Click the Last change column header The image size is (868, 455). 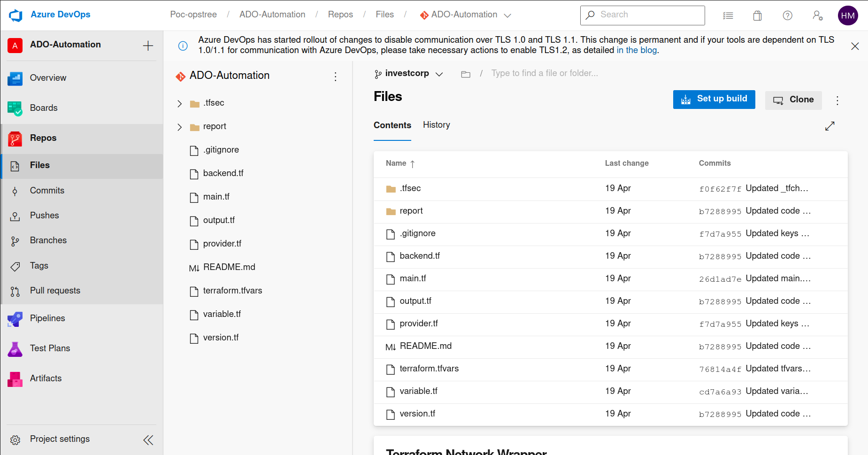tap(627, 163)
